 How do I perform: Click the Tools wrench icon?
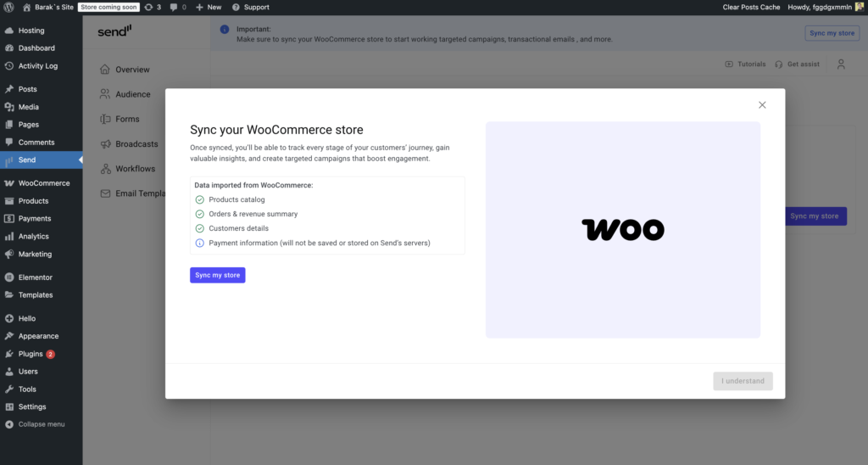[x=9, y=389]
